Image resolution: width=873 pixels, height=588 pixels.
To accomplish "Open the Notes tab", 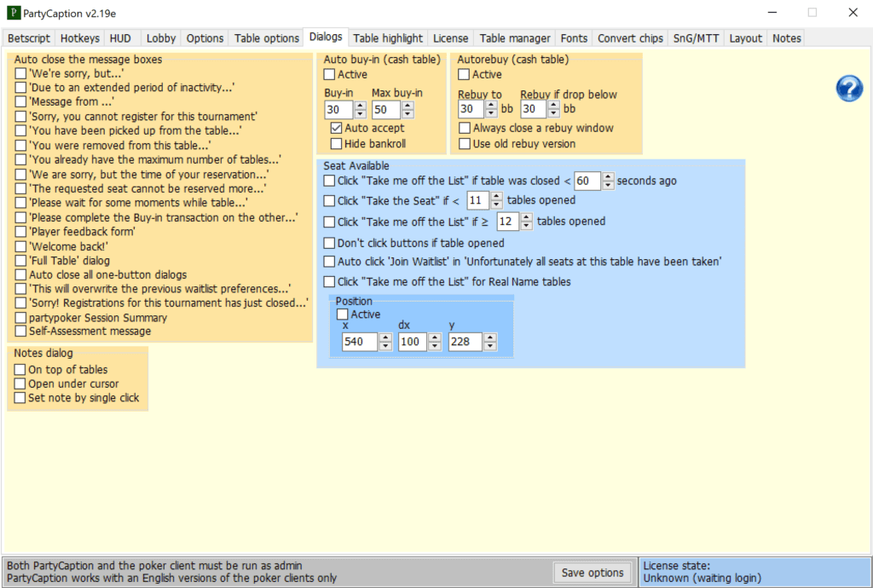I will point(787,38).
